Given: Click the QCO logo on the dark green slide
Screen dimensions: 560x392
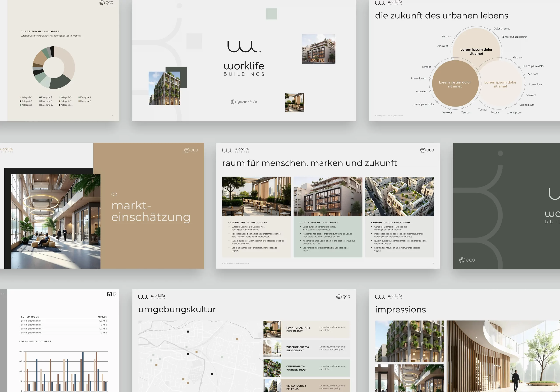Looking at the screenshot, I should [467, 260].
